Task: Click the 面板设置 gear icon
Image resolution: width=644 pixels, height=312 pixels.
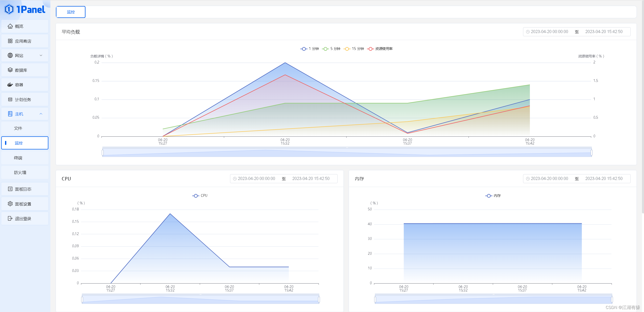Action: [10, 204]
